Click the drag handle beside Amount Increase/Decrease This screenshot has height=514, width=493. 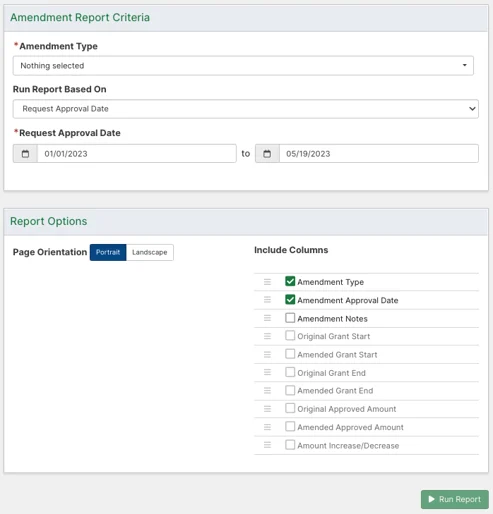(x=267, y=445)
